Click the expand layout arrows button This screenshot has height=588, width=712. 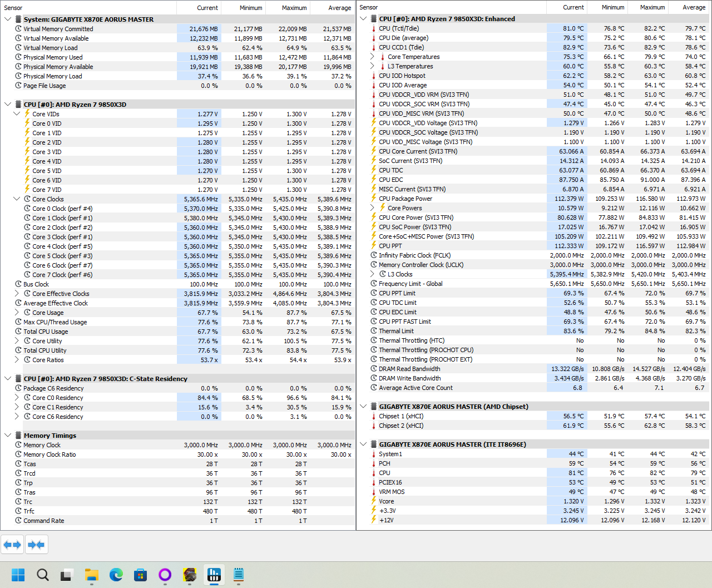tap(12, 545)
